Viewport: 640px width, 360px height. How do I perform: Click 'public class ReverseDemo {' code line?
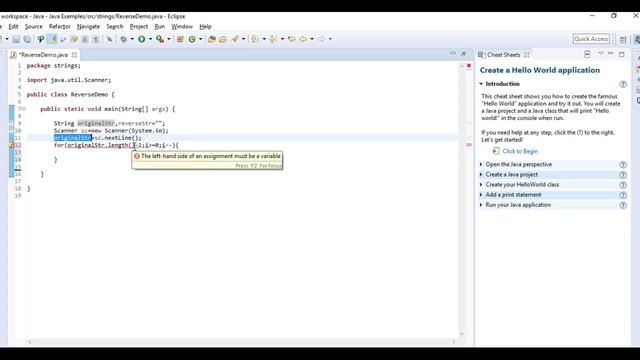(x=71, y=94)
